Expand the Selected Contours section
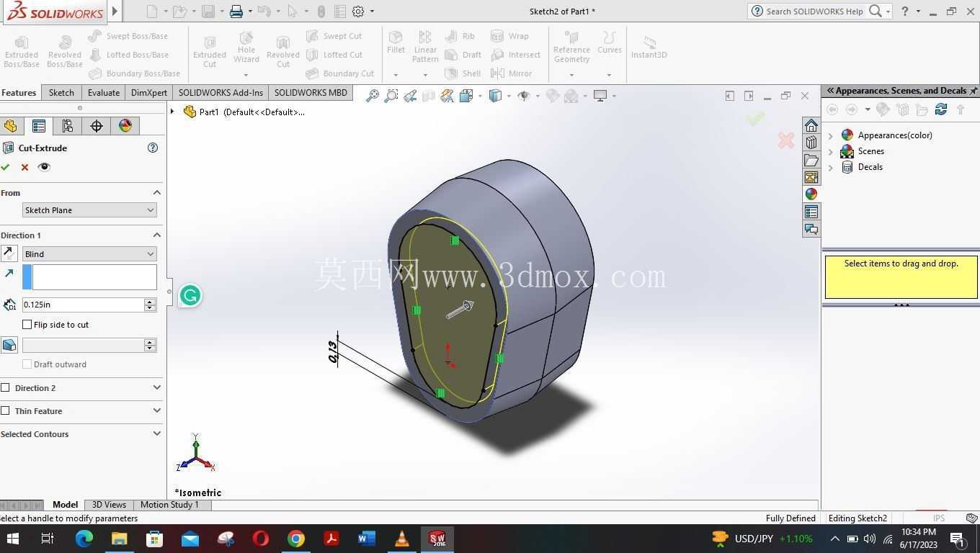 click(x=156, y=433)
